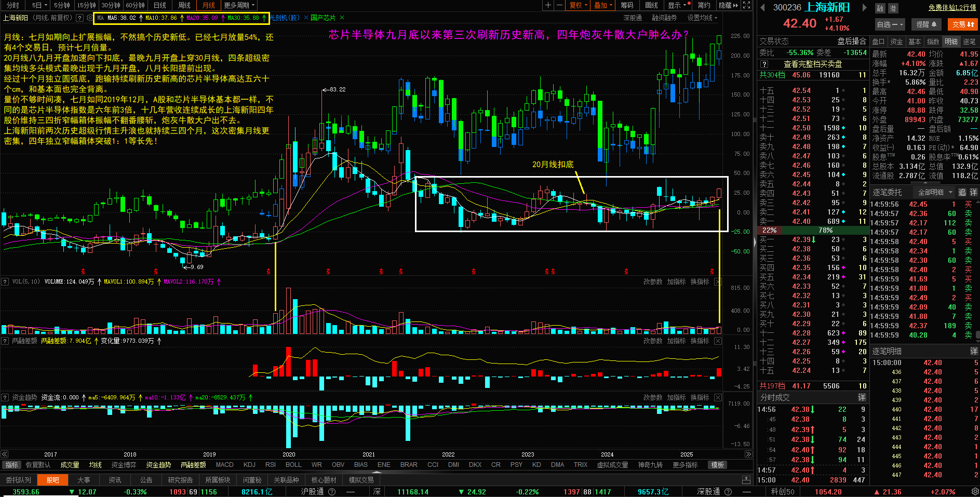Select the KDJ indicator
980x497 pixels.
pos(249,465)
